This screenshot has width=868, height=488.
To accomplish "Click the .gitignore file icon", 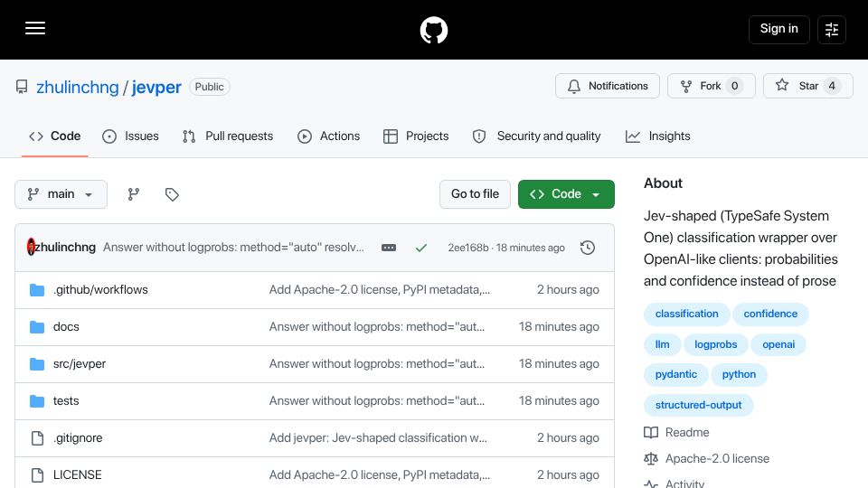I will coord(37,438).
